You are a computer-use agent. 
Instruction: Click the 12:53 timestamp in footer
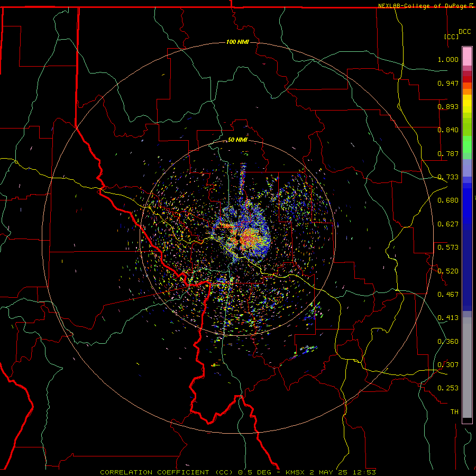364,472
